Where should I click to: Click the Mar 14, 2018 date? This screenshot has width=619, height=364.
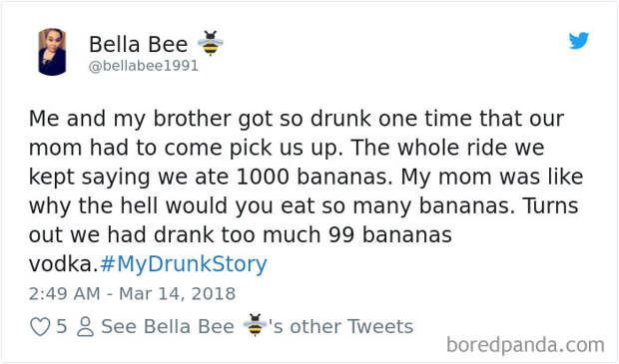coord(178,294)
